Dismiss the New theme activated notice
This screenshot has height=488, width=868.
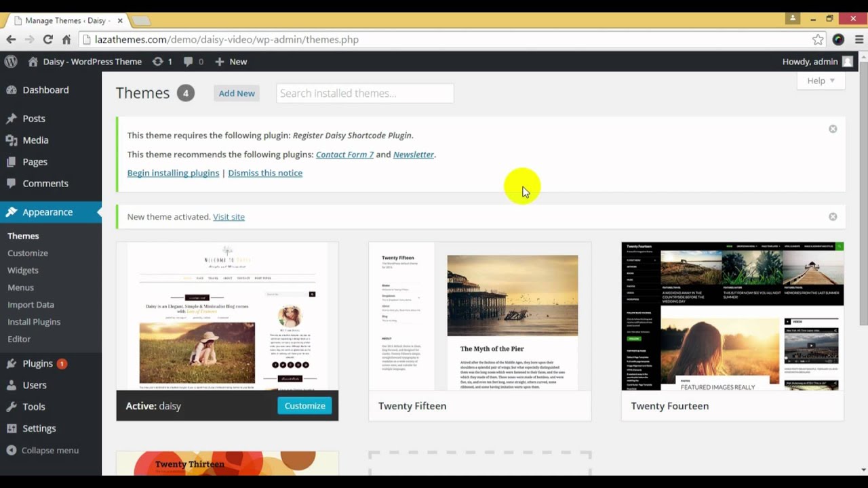click(833, 217)
